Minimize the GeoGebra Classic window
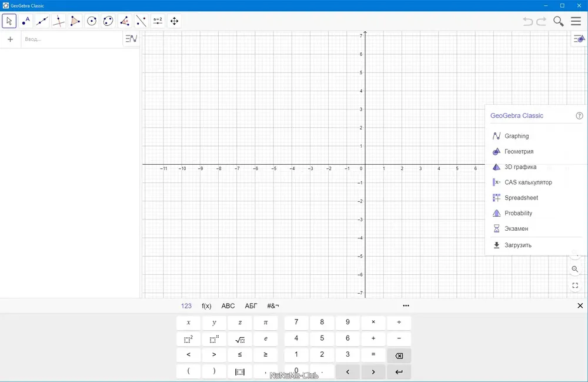588x382 pixels. click(x=546, y=6)
